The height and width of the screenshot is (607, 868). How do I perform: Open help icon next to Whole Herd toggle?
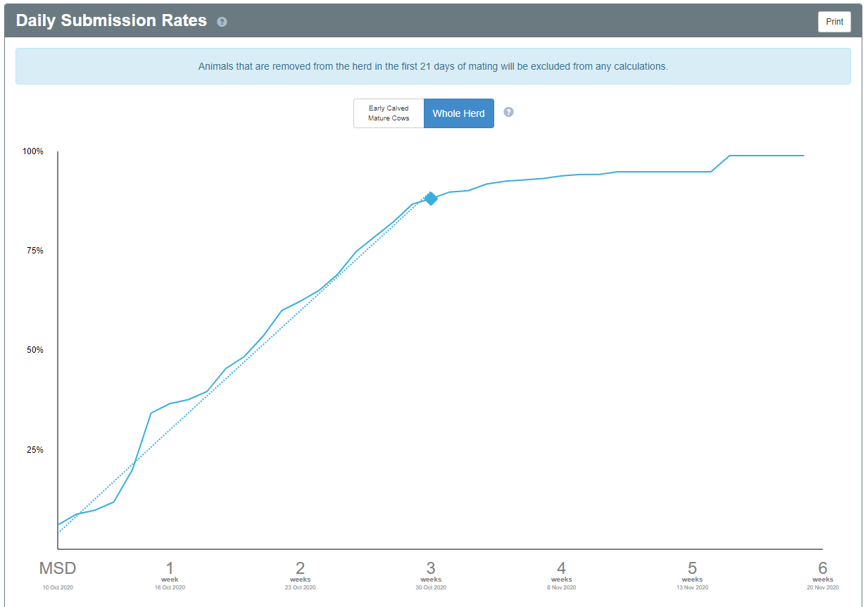[509, 112]
